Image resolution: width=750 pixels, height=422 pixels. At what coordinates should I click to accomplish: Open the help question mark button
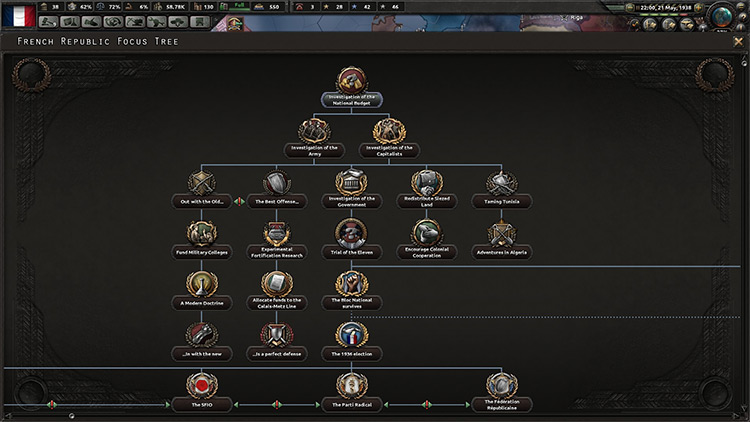[742, 17]
